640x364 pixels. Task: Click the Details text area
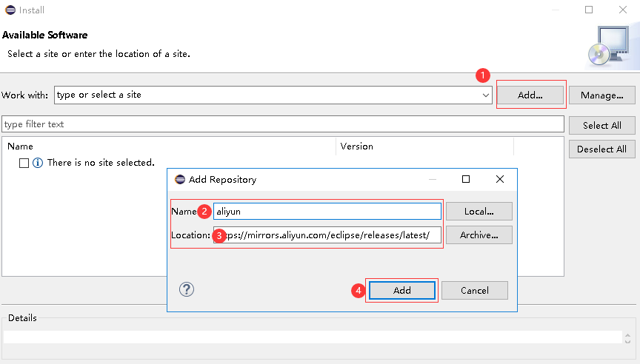pyautogui.click(x=313, y=337)
